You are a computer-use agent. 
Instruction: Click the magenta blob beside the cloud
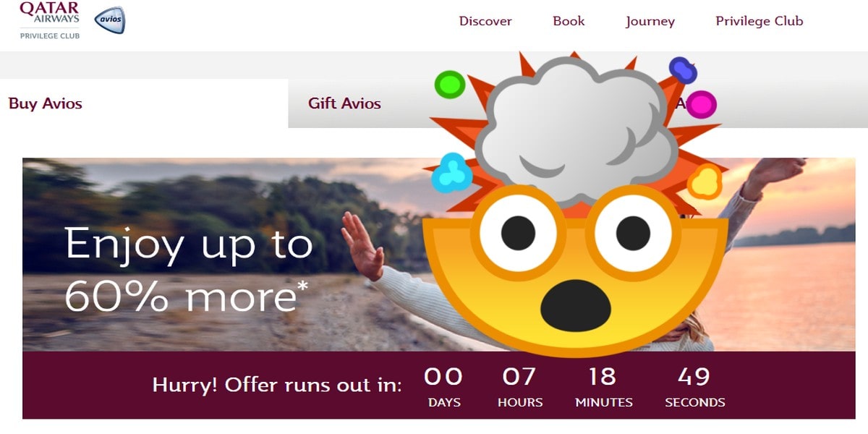(701, 105)
